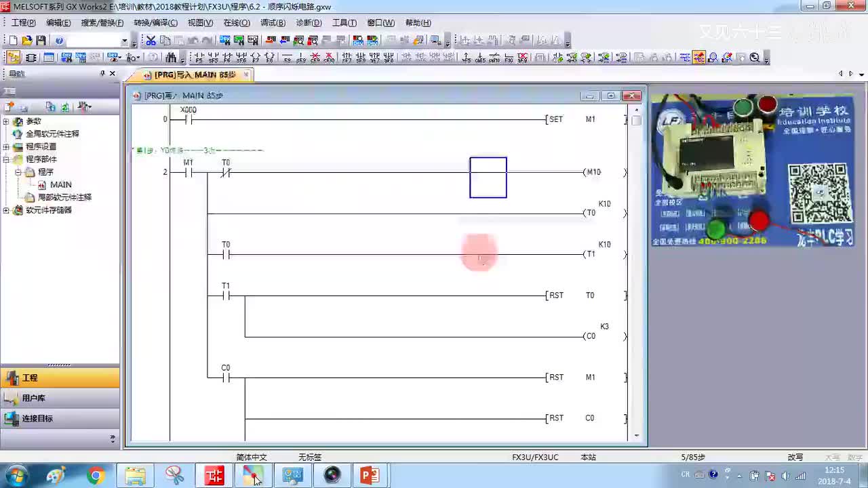Open the Find binoculars icon
The height and width of the screenshot is (488, 868).
[x=172, y=58]
